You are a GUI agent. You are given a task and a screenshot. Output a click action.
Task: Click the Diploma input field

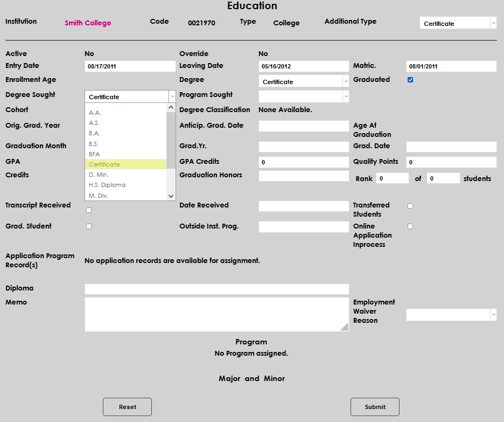[216, 289]
